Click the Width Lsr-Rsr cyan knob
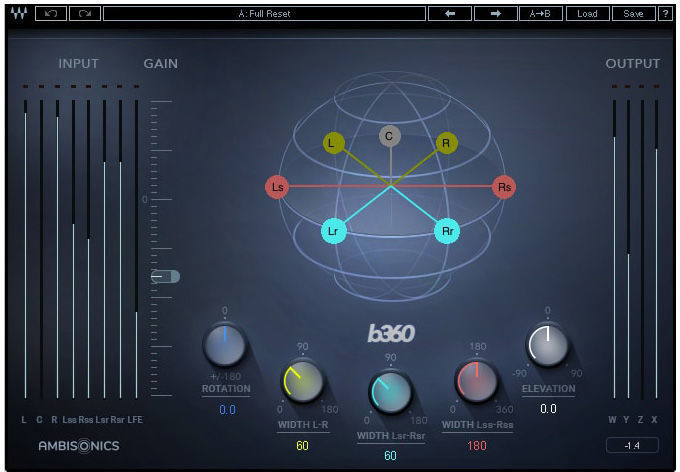Screen dimensions: 680x472 coord(390,392)
